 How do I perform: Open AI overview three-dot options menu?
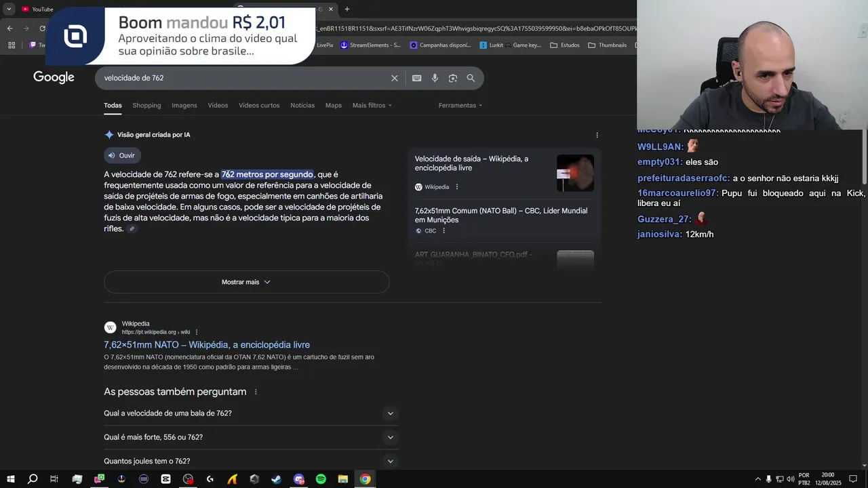(597, 136)
